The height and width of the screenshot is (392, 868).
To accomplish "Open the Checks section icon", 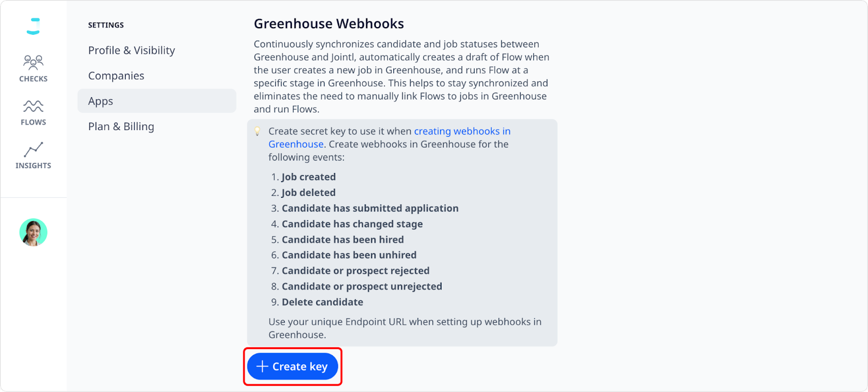I will [x=33, y=62].
